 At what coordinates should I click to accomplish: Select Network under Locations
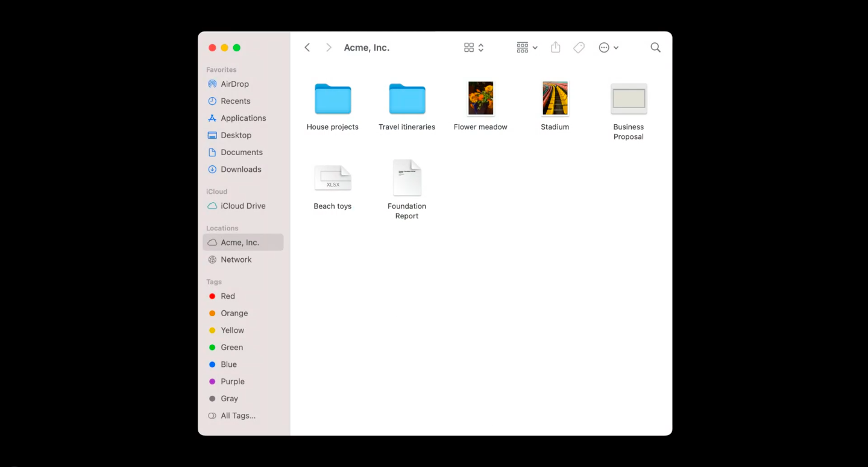[x=236, y=259]
